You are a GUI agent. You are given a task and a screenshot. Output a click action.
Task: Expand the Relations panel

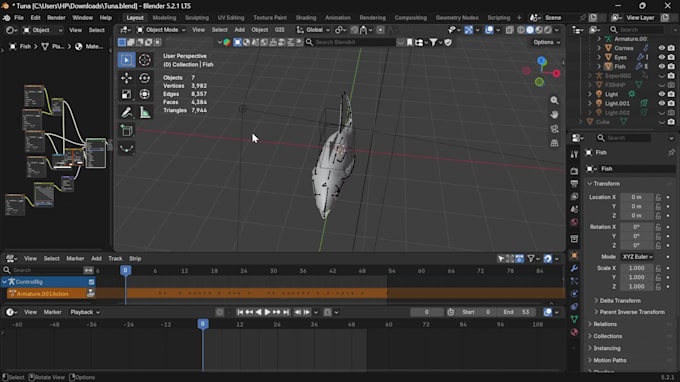pyautogui.click(x=605, y=324)
